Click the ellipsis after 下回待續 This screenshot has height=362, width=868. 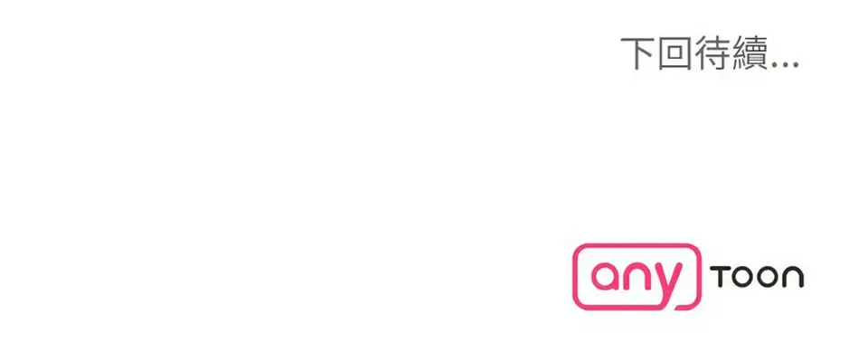[x=786, y=65]
